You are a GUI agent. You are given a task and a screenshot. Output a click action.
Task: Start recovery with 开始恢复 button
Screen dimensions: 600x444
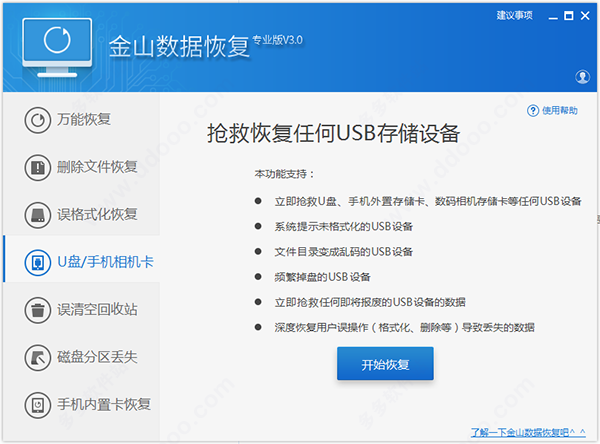click(x=385, y=364)
